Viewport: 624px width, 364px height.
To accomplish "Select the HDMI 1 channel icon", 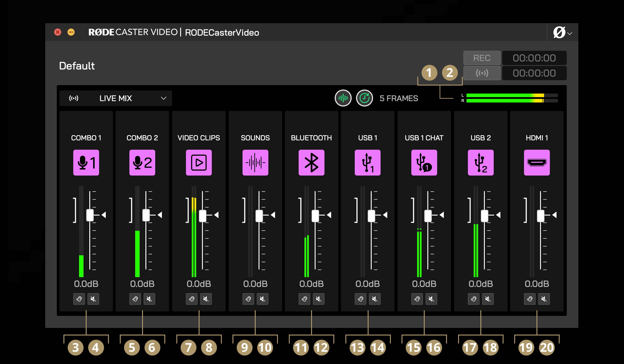I will click(537, 163).
